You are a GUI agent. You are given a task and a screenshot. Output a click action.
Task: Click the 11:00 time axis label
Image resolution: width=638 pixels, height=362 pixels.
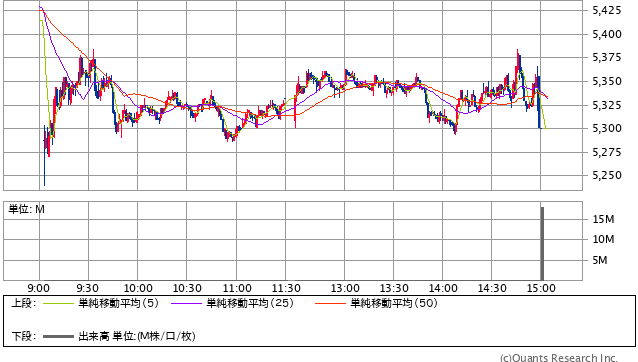237,288
